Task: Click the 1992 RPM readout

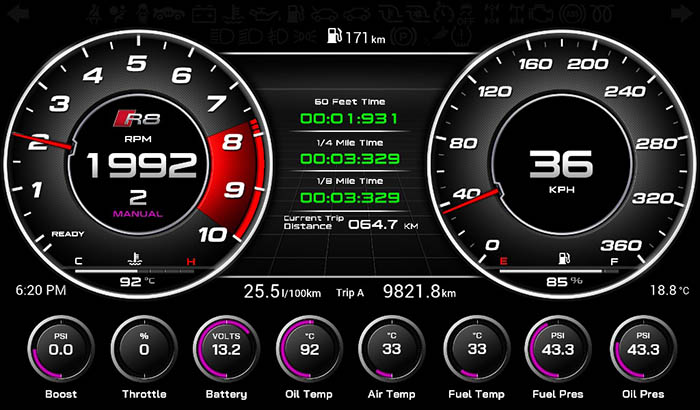Action: [x=142, y=166]
